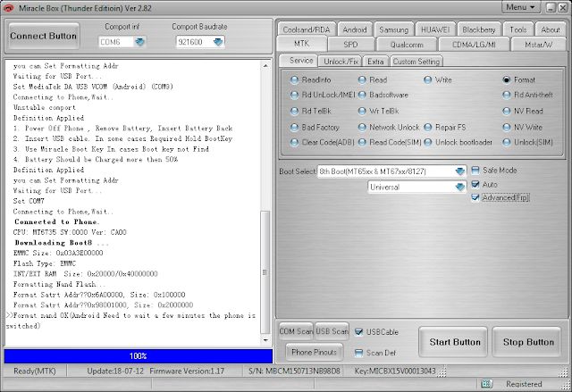
Task: Click the Stop Button
Action: tap(528, 342)
